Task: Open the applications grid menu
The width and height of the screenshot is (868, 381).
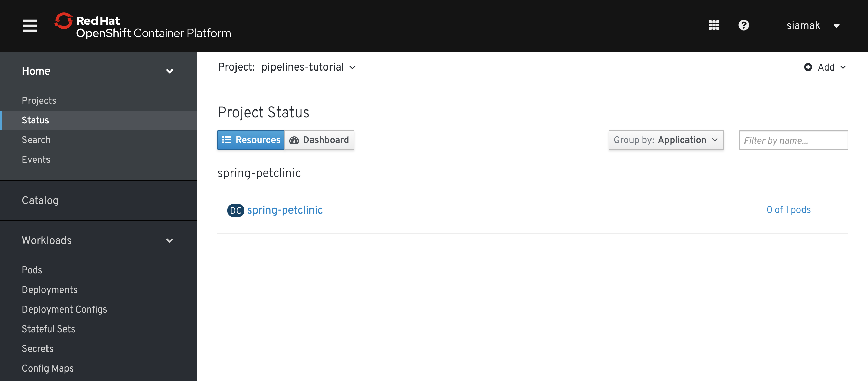Action: pyautogui.click(x=714, y=25)
